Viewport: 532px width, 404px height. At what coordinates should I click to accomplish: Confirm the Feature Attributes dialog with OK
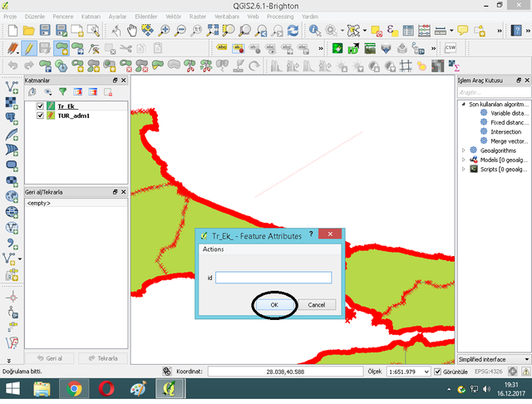[x=274, y=304]
